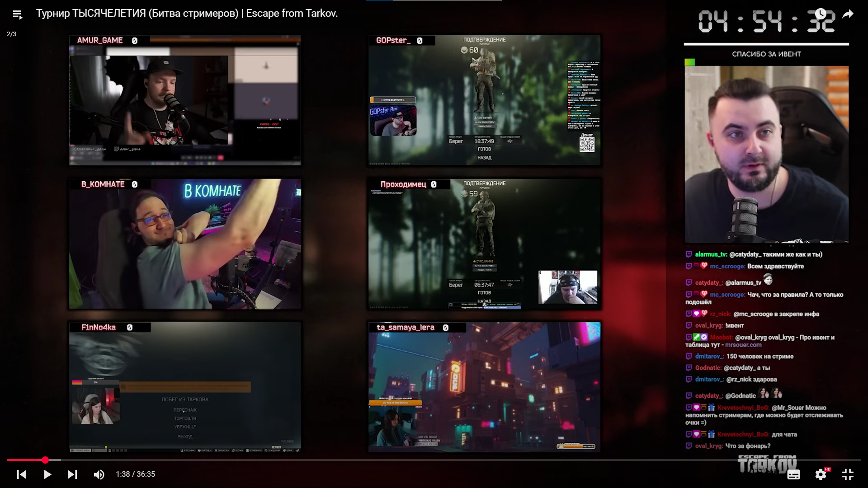Exit full screen mode

pyautogui.click(x=848, y=474)
